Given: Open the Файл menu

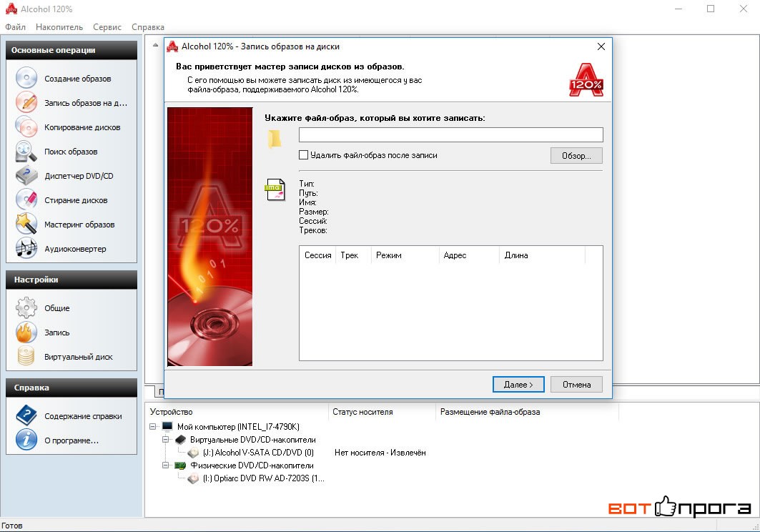Looking at the screenshot, I should pyautogui.click(x=16, y=27).
